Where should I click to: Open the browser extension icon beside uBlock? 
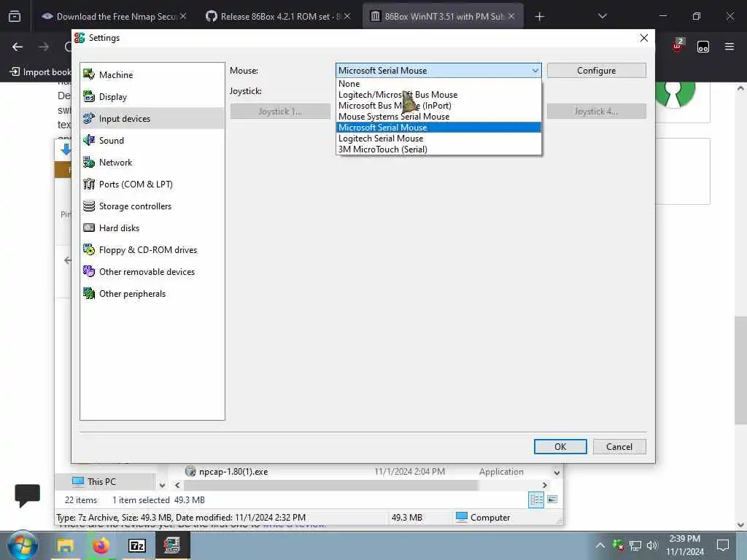(703, 47)
